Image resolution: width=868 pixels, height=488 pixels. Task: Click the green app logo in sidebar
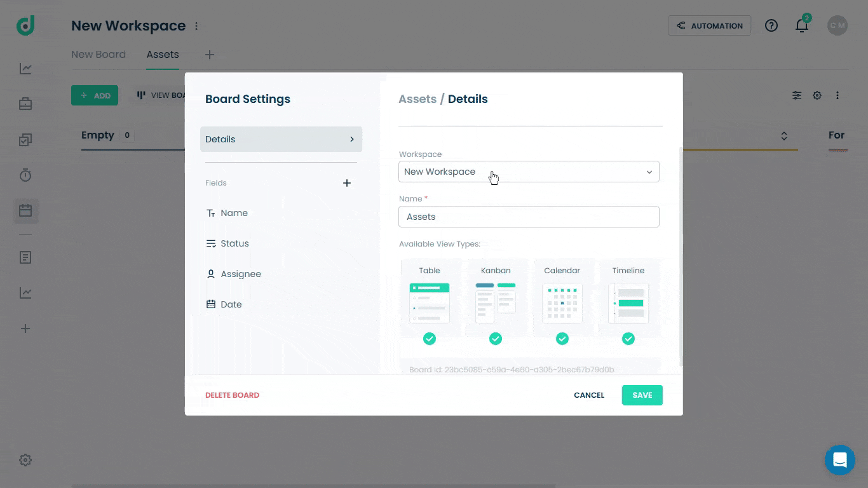(25, 25)
